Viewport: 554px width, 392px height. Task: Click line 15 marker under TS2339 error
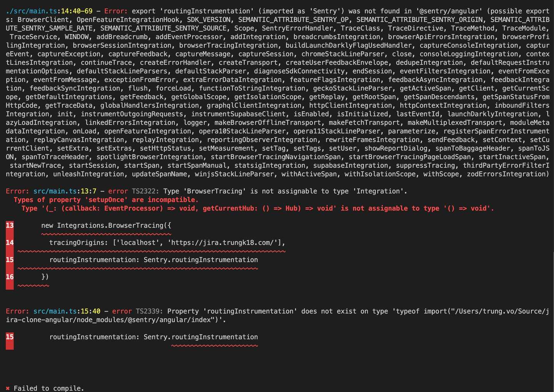tap(10, 337)
